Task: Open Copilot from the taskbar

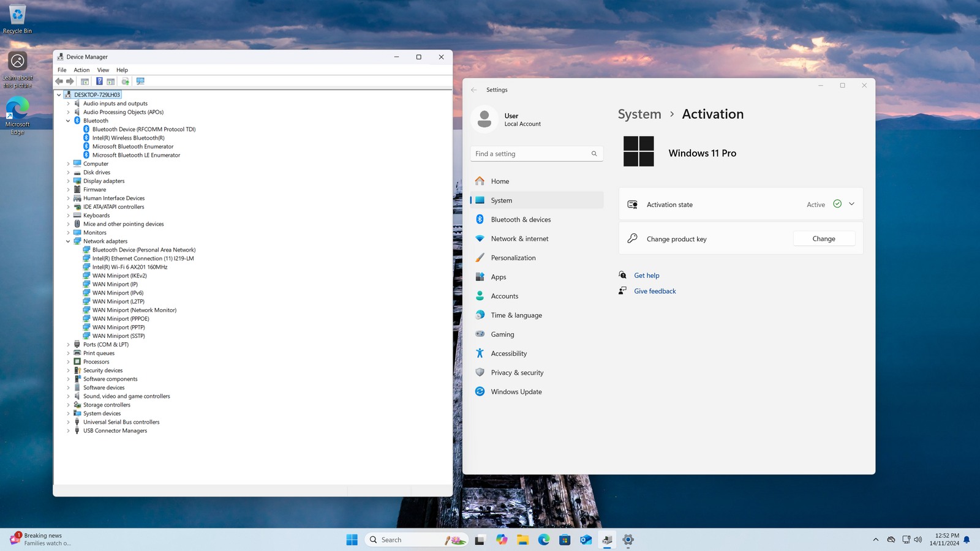Action: click(502, 539)
